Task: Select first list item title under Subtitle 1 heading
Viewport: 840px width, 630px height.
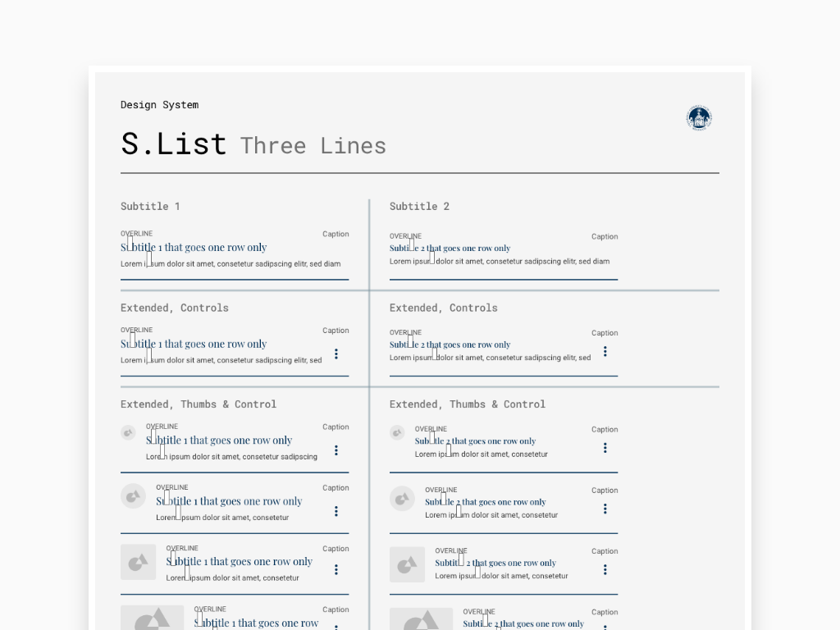Action: (x=194, y=248)
